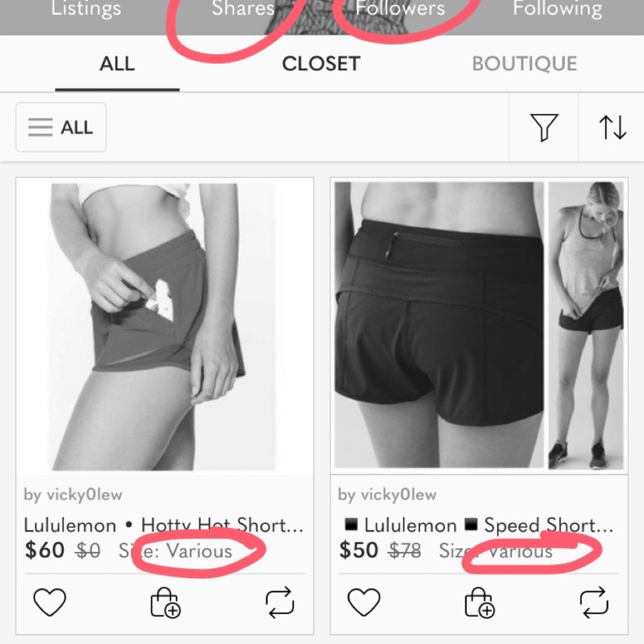
Task: Open the Listings stat
Action: (86, 8)
